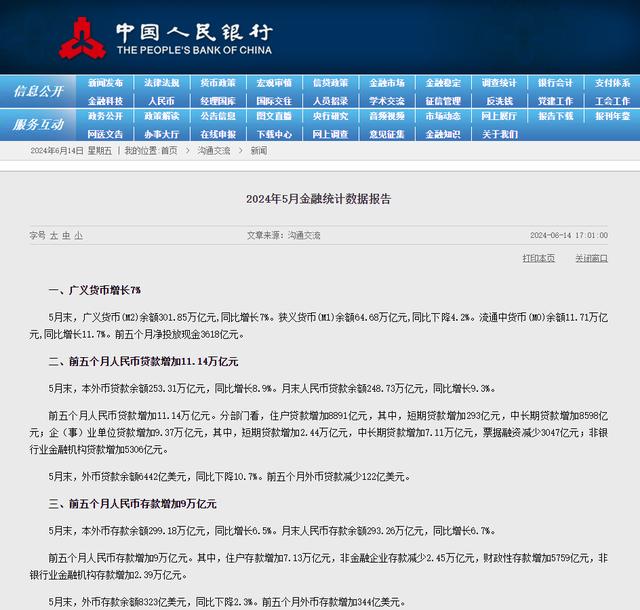Click the timestamp 2024-06-14 17:01:00

coord(569,235)
